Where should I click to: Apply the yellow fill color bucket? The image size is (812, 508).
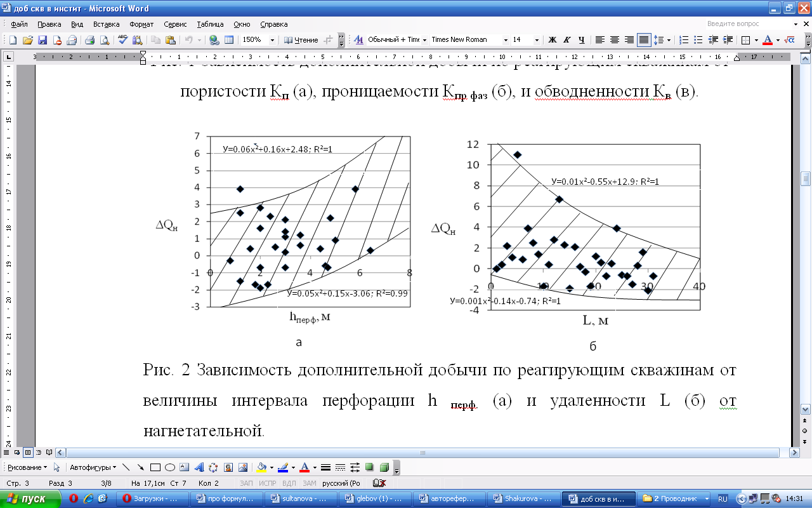[x=260, y=467]
